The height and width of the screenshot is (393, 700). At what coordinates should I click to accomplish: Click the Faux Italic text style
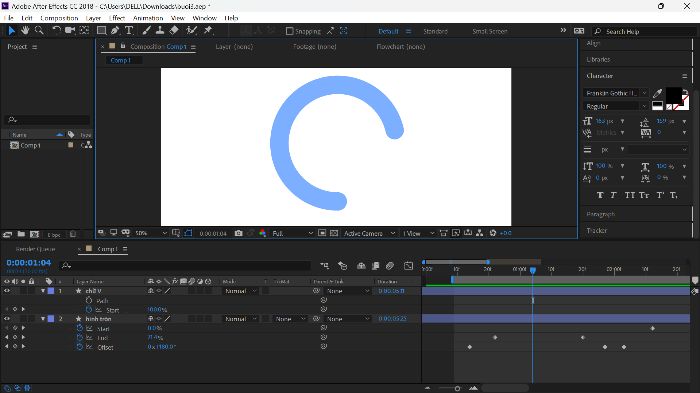613,195
